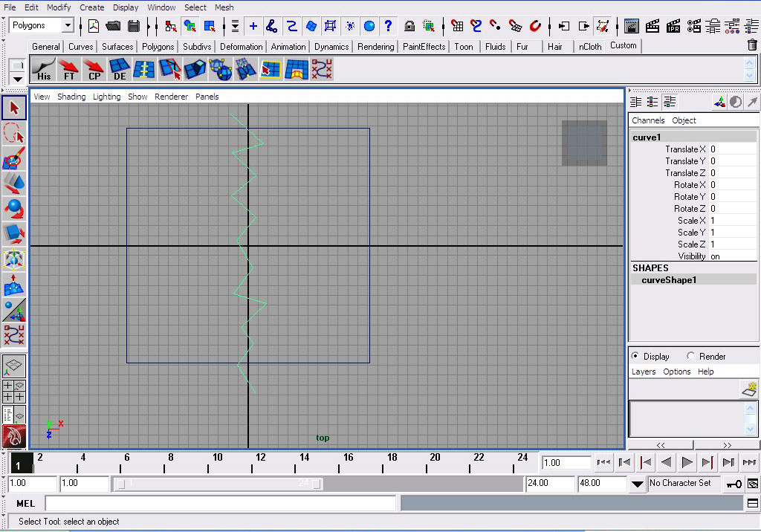This screenshot has width=761, height=532.
Task: Toggle the auto keyframe key button
Action: click(734, 484)
